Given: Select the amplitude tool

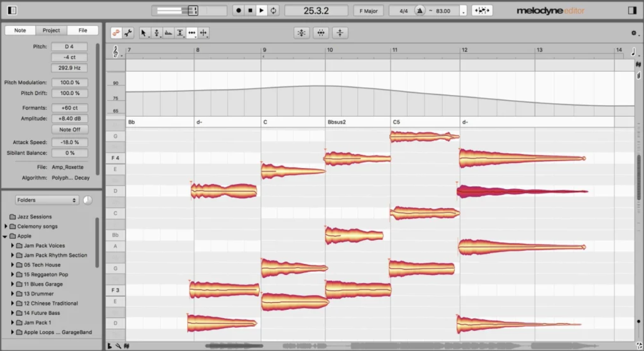Looking at the screenshot, I should tap(180, 33).
